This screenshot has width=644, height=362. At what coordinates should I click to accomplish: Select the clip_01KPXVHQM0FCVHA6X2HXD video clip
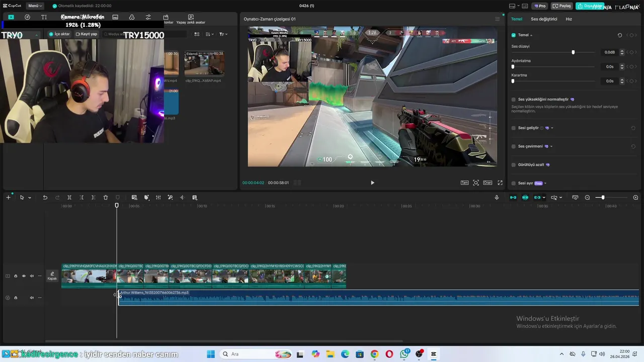click(89, 276)
